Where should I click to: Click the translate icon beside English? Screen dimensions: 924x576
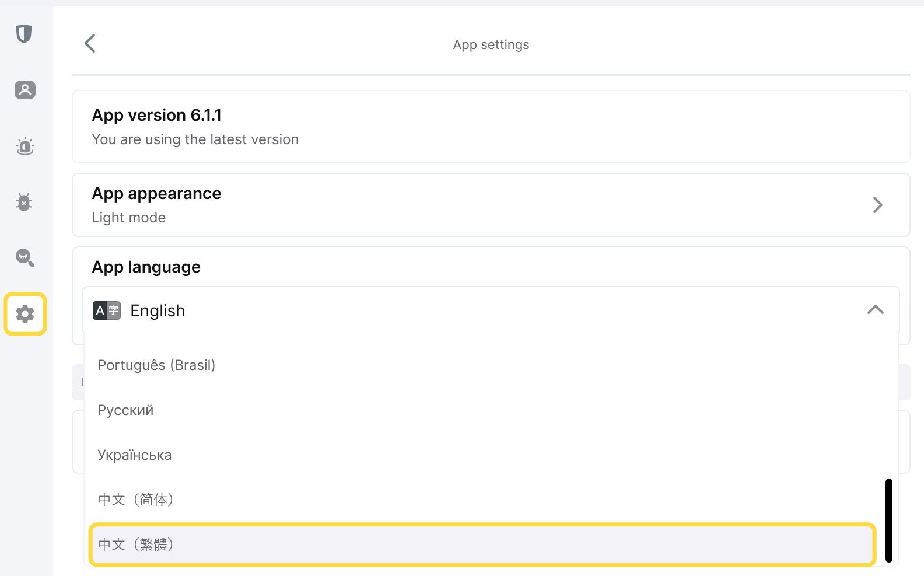coord(107,310)
